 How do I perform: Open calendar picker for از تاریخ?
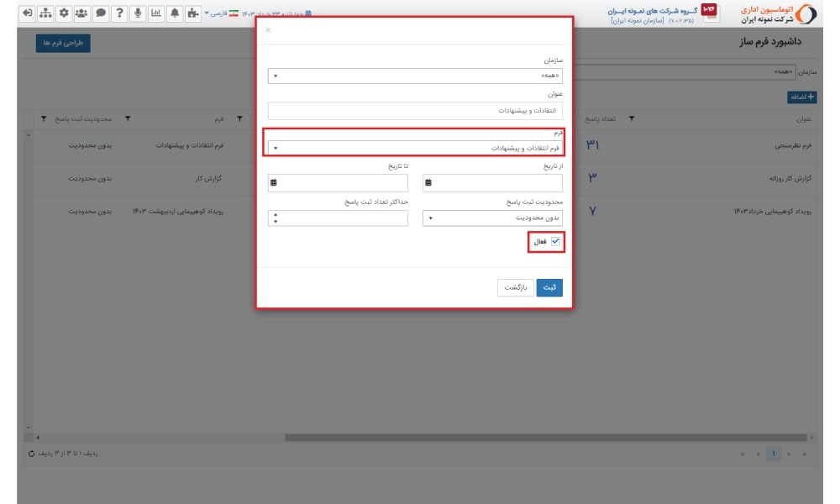click(428, 183)
